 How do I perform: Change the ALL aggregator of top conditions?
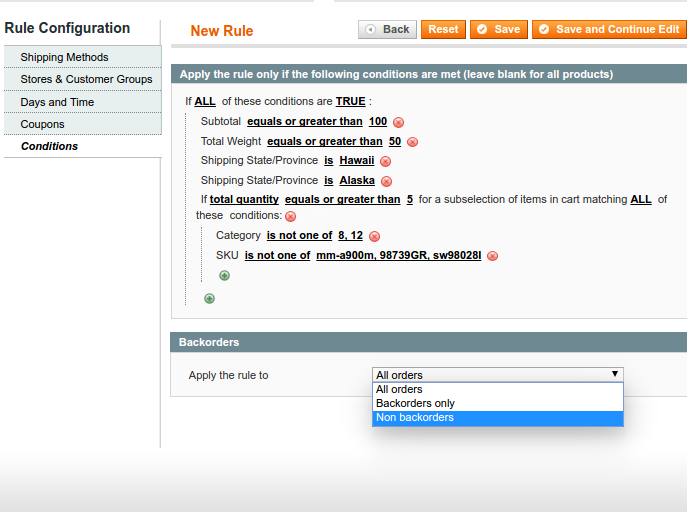[204, 101]
